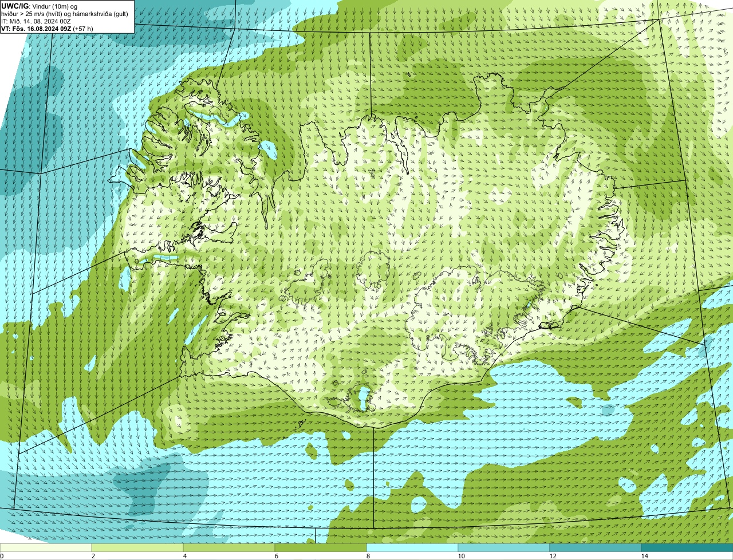
Task: Click the "2" label on the color scale
Action: pyautogui.click(x=93, y=556)
